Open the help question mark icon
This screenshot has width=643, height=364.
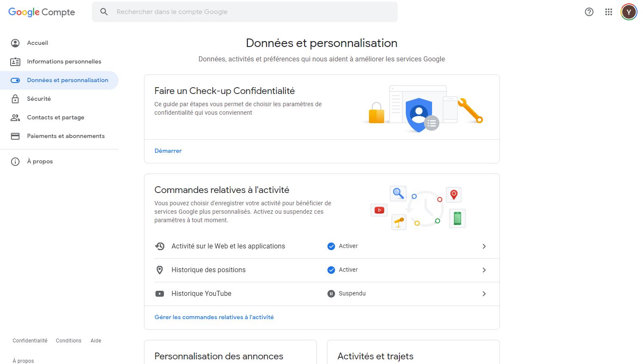point(589,12)
